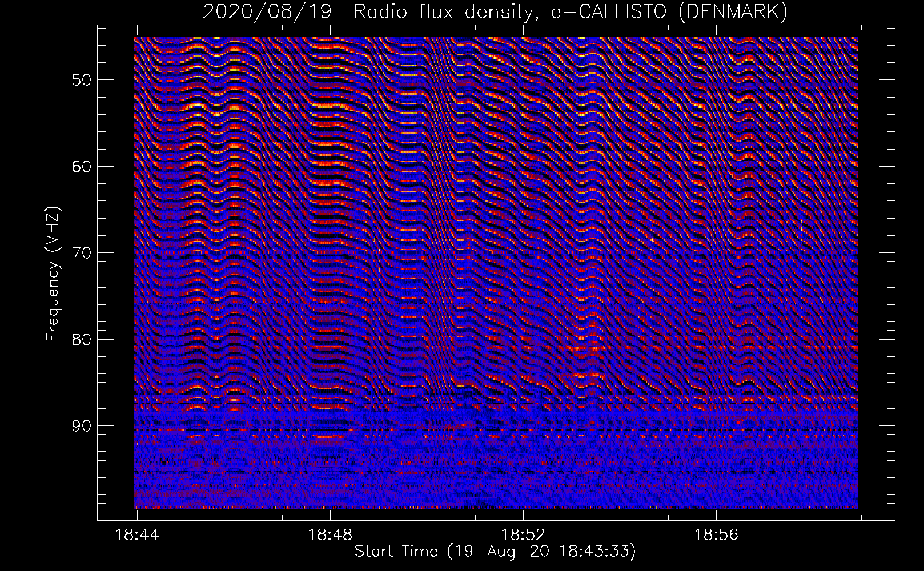Click the 80 frequency tick label
The width and height of the screenshot is (924, 571).
click(81, 340)
